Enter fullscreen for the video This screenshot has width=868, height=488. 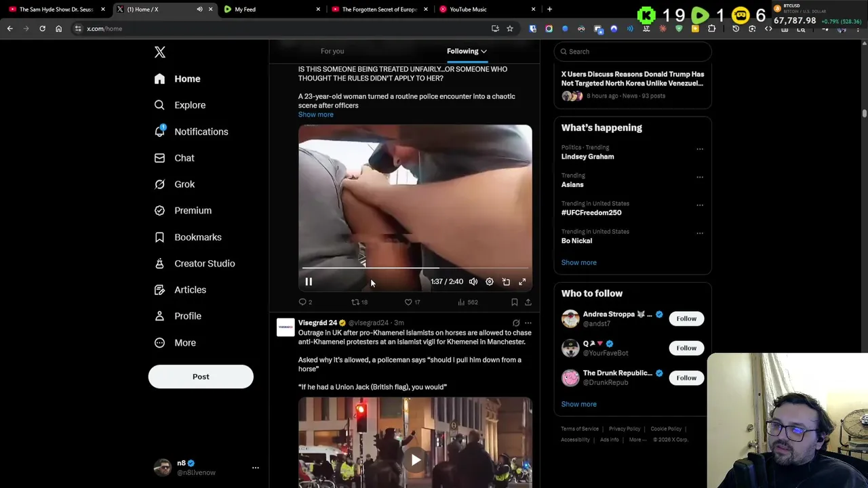pyautogui.click(x=522, y=282)
